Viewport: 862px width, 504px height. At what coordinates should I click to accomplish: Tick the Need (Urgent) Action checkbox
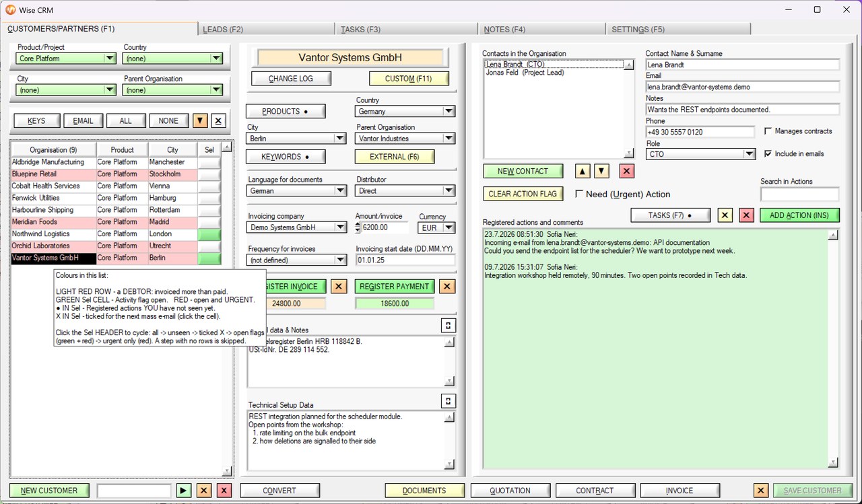click(579, 194)
